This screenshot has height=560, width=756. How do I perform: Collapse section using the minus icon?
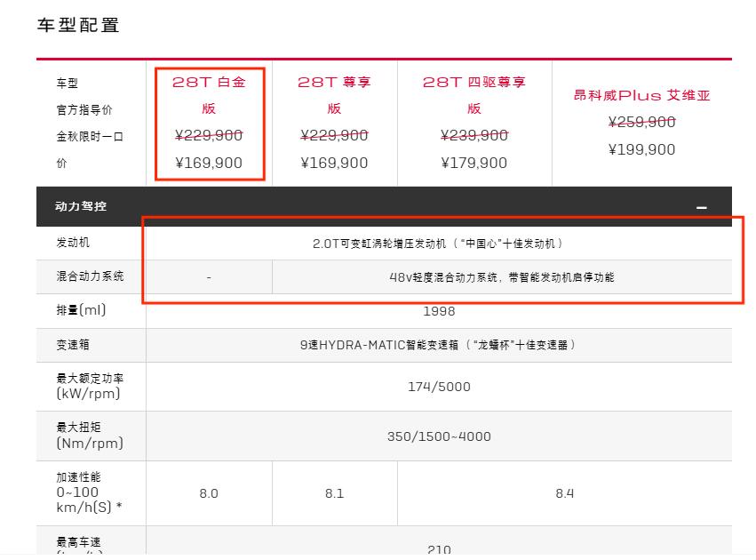(x=702, y=207)
